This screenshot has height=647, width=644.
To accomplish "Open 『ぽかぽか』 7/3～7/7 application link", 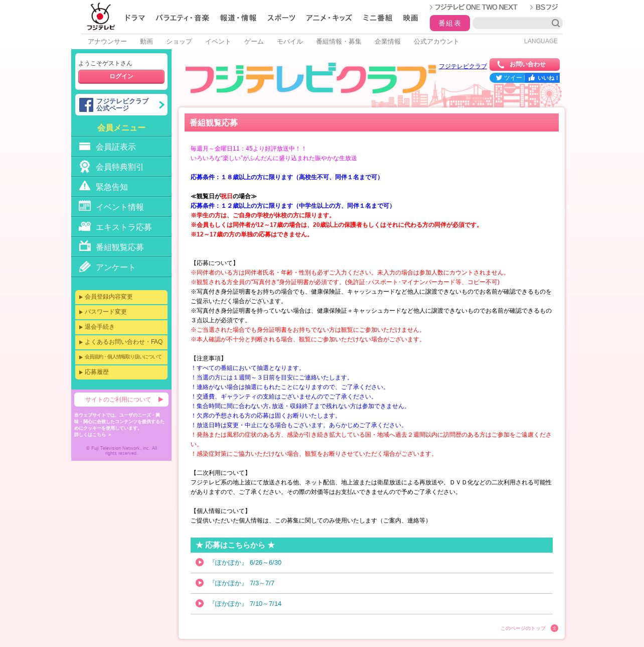I will (x=242, y=583).
